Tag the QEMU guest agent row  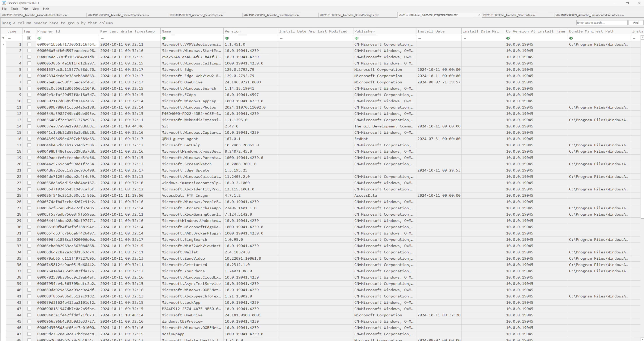pyautogui.click(x=29, y=139)
